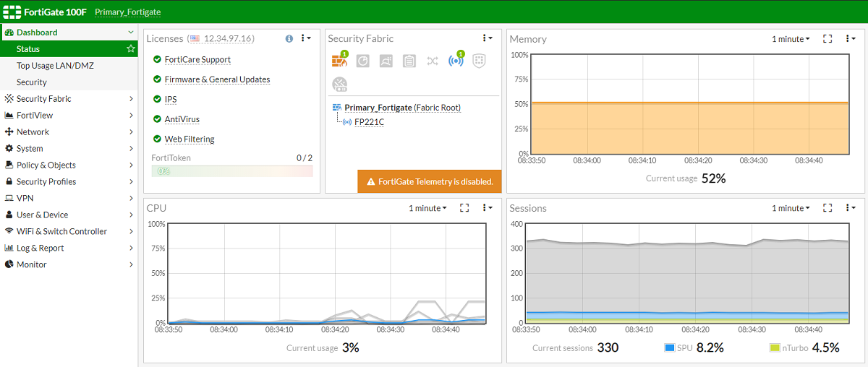868x367 pixels.
Task: Open the Primary_Fortigate hostname link
Action: click(128, 12)
